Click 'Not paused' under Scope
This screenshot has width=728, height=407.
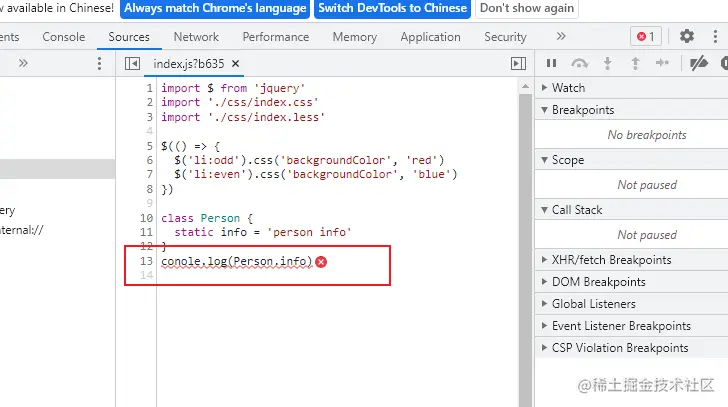647,185
